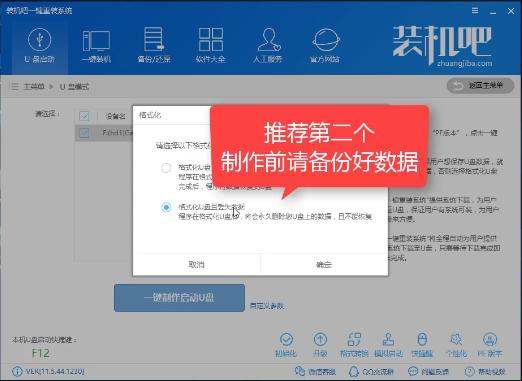The height and width of the screenshot is (381, 522).
Task: Click the 返回主菜单 button
Action: pyautogui.click(x=480, y=86)
